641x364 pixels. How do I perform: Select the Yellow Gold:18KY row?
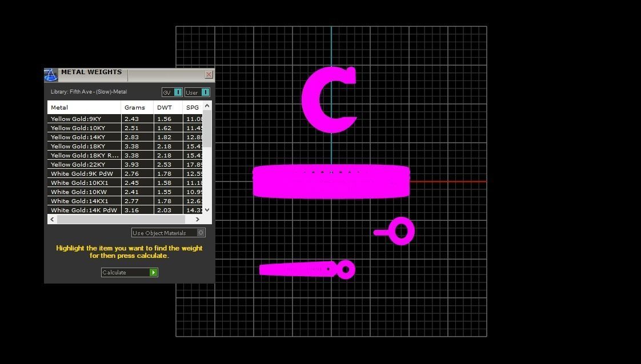[125, 146]
